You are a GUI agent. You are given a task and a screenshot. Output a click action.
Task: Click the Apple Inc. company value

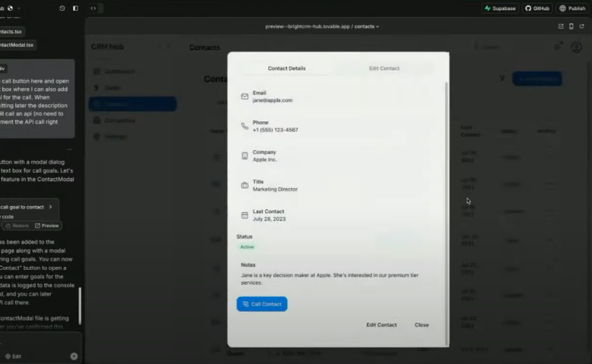click(x=264, y=159)
